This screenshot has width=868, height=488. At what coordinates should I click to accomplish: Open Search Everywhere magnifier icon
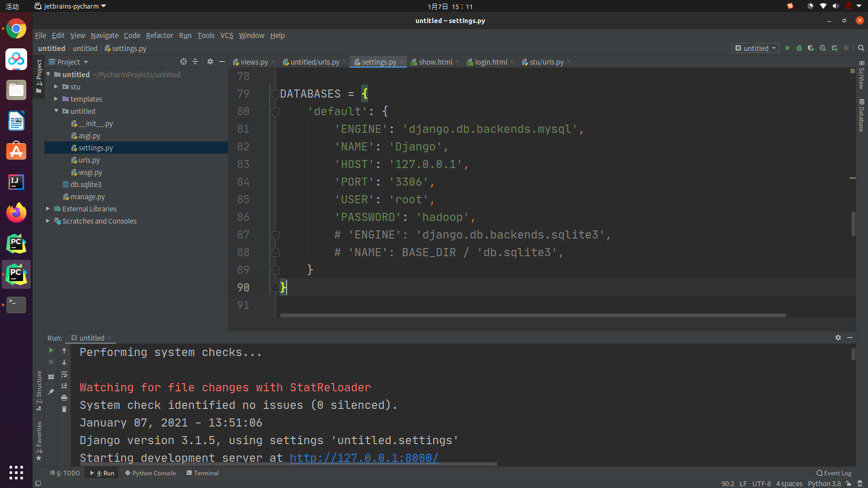tap(861, 48)
